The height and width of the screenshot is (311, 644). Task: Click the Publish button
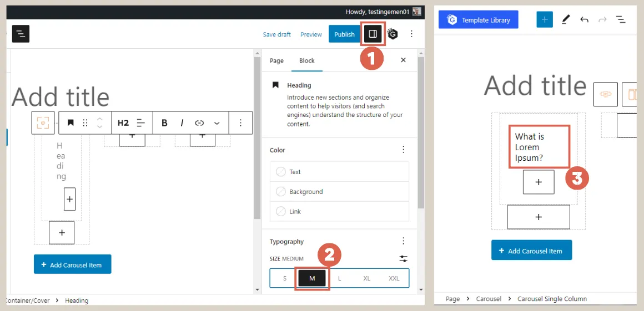(x=344, y=34)
